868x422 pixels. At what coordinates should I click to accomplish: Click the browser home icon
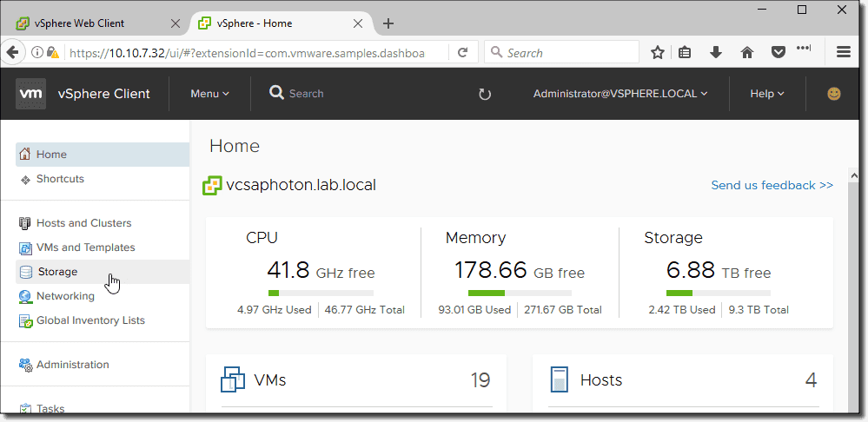(747, 53)
